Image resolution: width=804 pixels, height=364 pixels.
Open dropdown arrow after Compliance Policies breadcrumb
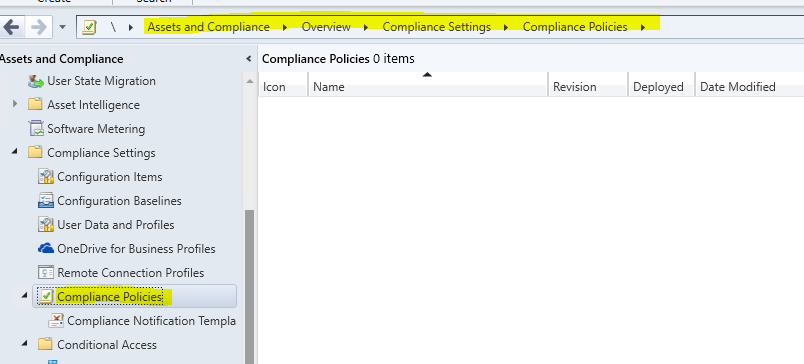pos(643,27)
